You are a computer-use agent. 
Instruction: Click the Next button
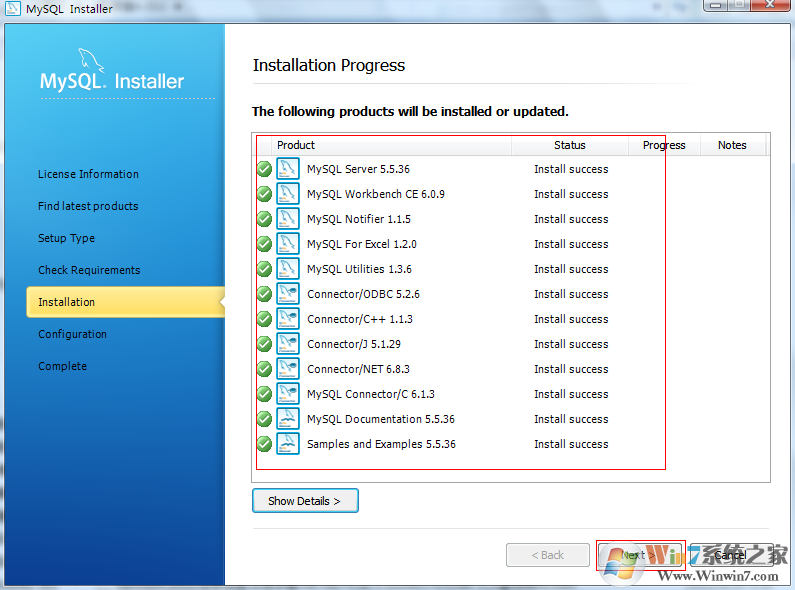pos(640,555)
